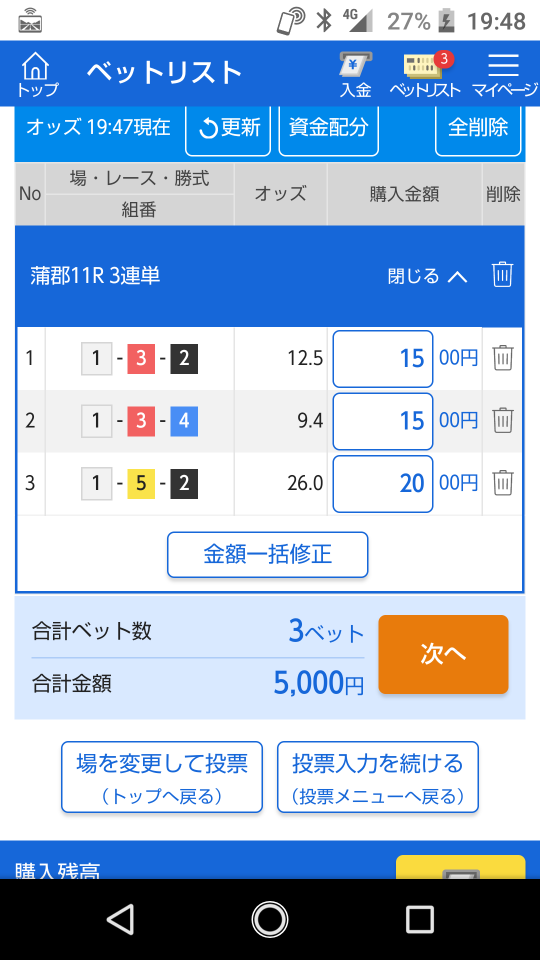Edit the purchase amount for bet 1-3-2
Screen dimensions: 540x960
pos(383,359)
